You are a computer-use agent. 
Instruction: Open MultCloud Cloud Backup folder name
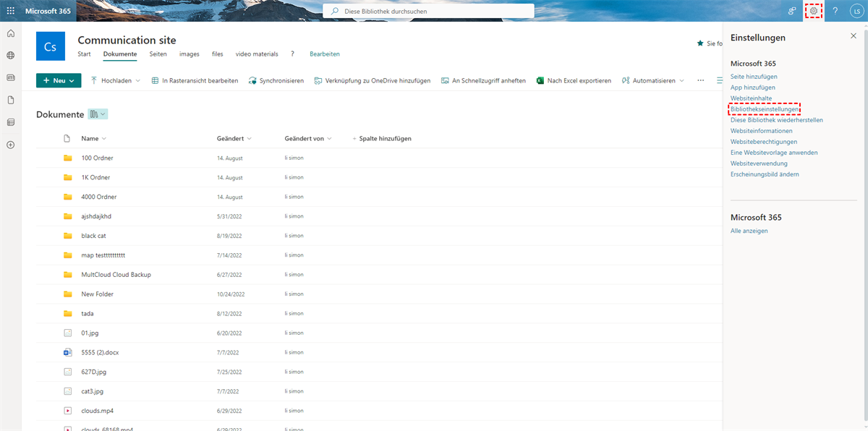pyautogui.click(x=116, y=275)
